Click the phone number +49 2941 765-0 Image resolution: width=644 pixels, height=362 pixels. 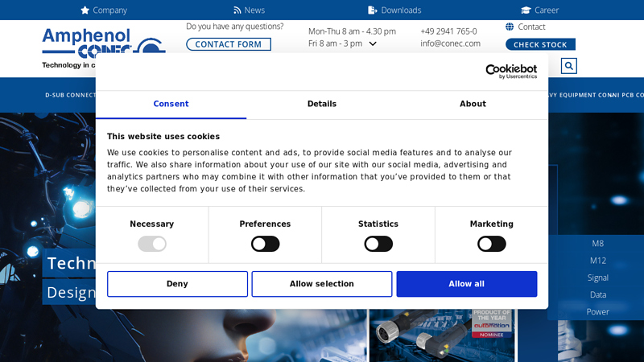[448, 31]
